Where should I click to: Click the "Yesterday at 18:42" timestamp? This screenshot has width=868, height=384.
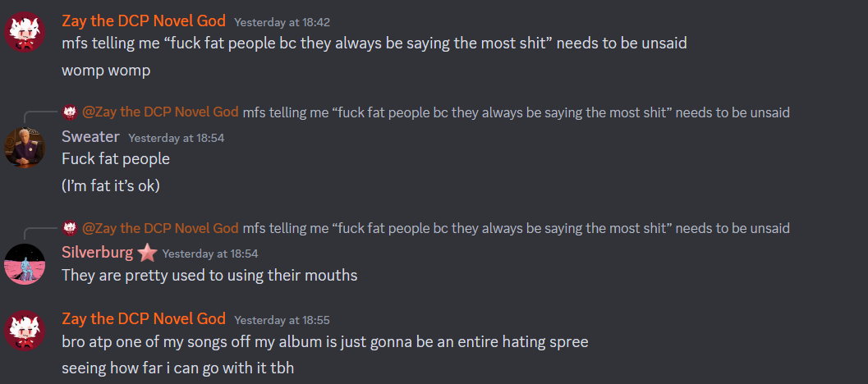click(282, 22)
